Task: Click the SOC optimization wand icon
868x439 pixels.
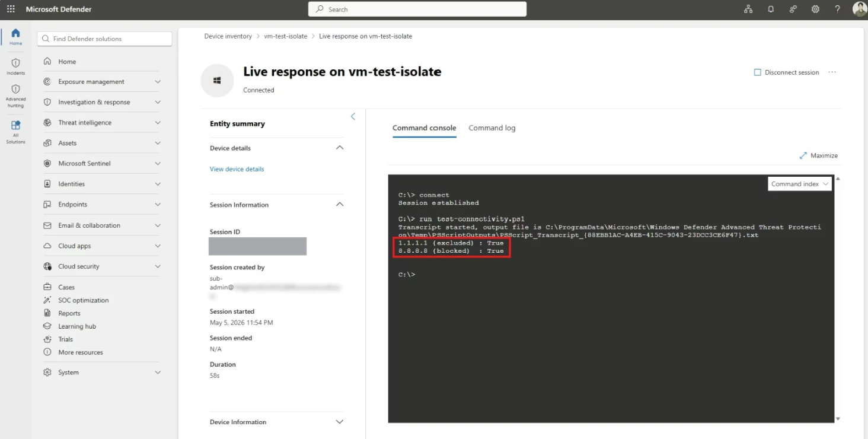Action: click(x=47, y=300)
